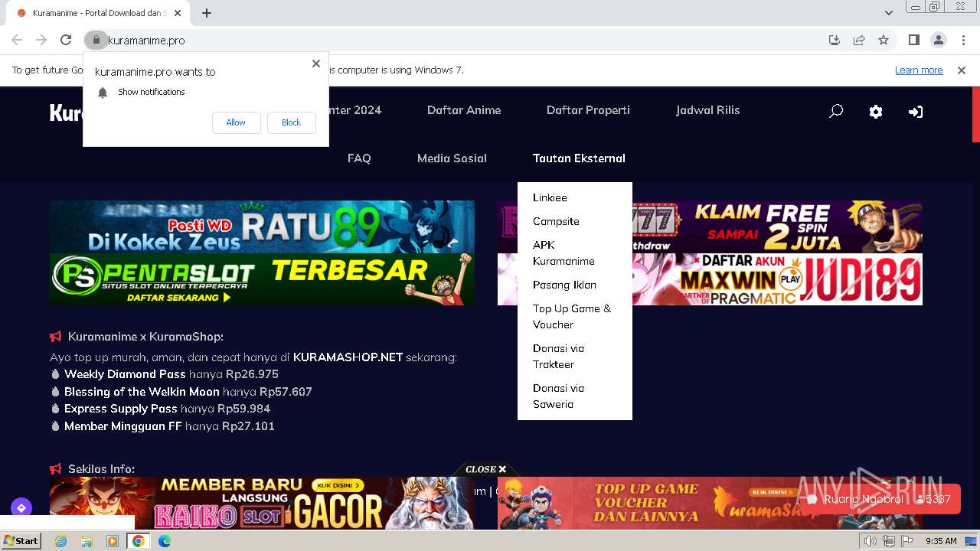Close the bottom floating ads
Viewport: 980px width, 551px height.
[486, 469]
